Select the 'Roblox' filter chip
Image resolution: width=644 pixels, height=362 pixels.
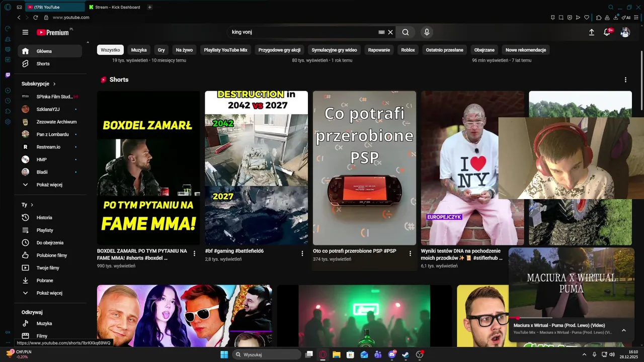pos(408,50)
